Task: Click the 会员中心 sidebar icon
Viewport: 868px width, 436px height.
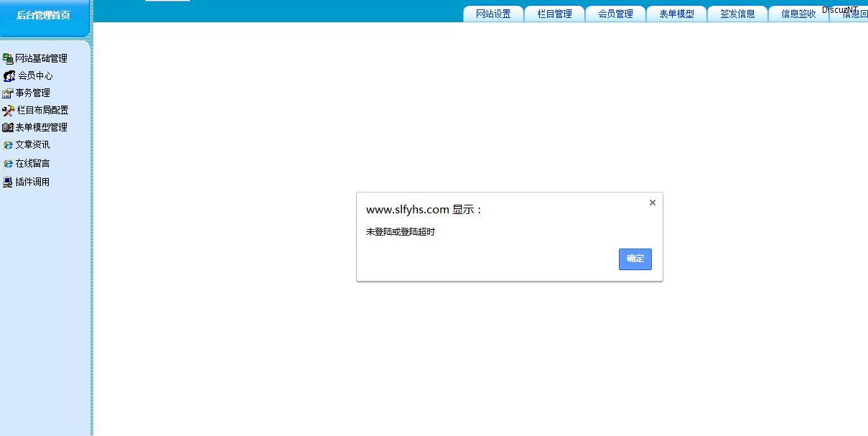Action: [x=9, y=76]
